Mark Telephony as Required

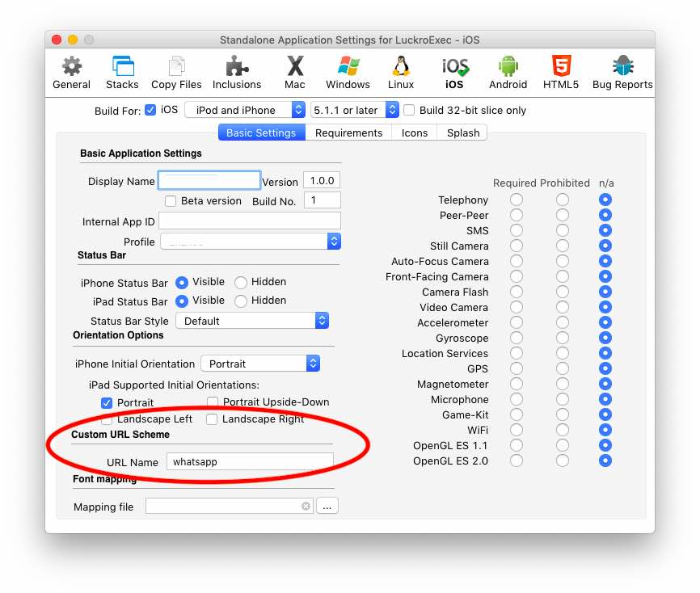pyautogui.click(x=516, y=200)
